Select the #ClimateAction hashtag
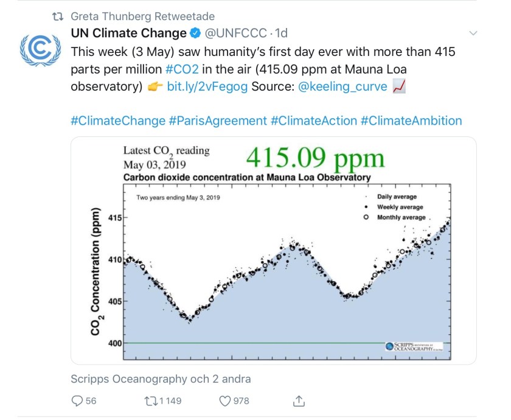This screenshot has height=420, width=511. pos(314,121)
